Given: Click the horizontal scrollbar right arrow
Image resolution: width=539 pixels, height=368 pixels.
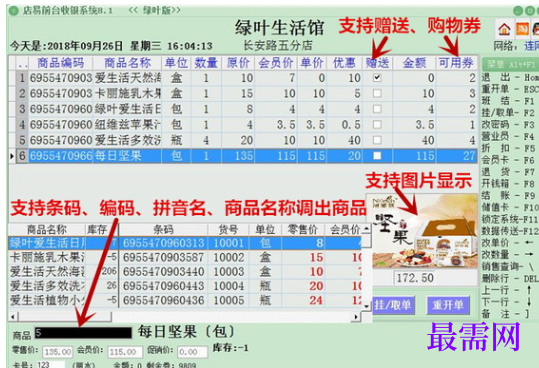Looking at the screenshot, I should (356, 317).
